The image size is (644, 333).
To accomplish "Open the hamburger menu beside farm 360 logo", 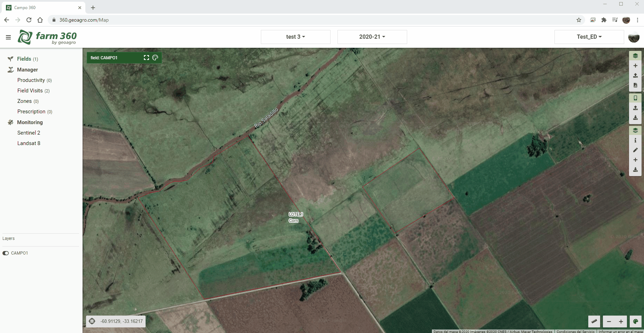I will pos(8,37).
